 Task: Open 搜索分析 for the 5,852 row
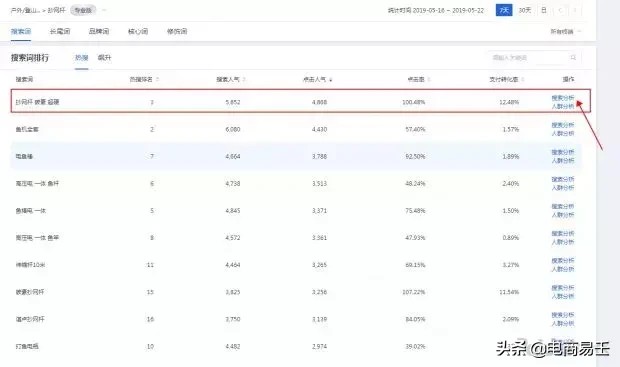coord(563,98)
